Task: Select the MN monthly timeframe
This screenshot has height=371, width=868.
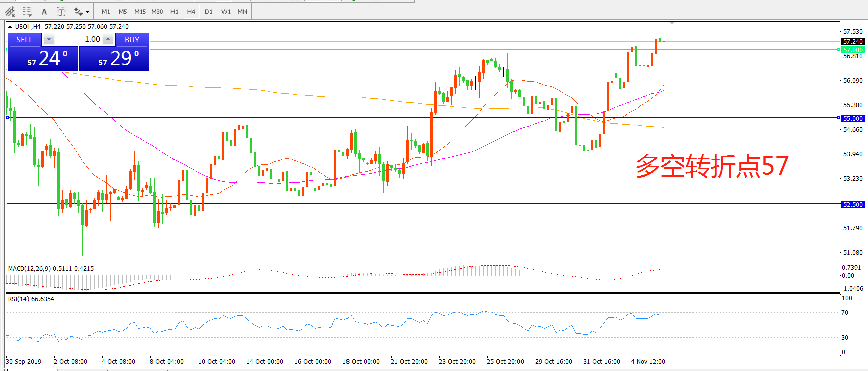Action: coord(242,11)
